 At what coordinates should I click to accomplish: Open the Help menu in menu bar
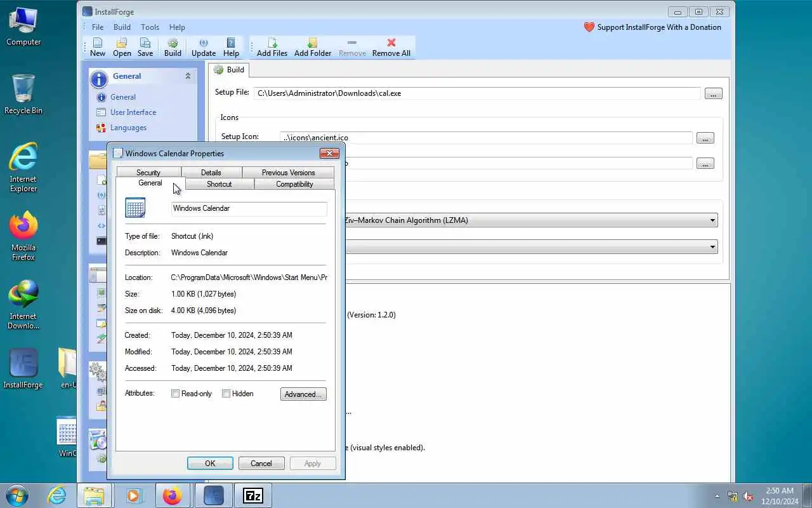[x=177, y=27]
